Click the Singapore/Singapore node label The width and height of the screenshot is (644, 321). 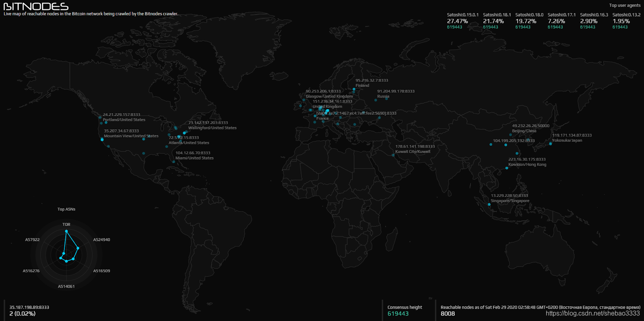tap(510, 201)
